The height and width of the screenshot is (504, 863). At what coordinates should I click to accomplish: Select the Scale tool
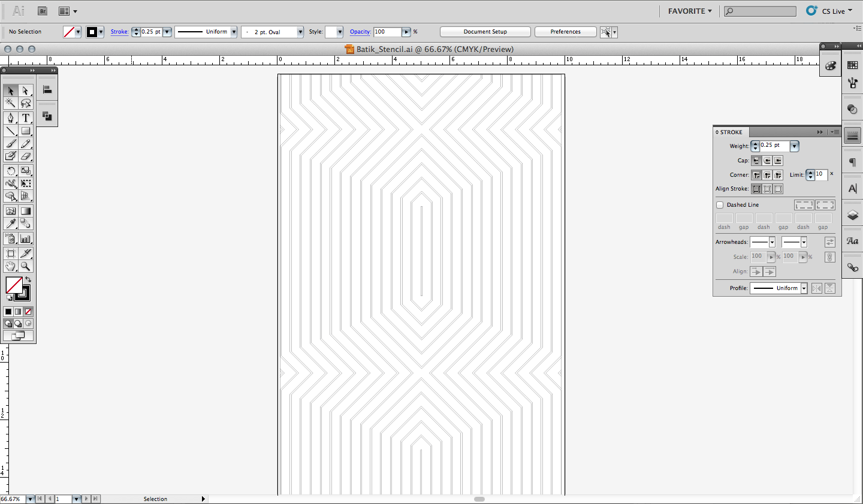tap(26, 171)
